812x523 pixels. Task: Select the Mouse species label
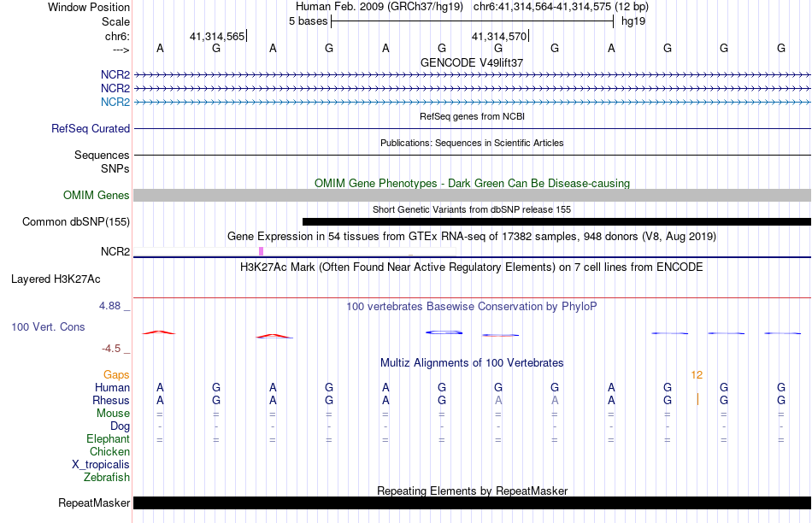point(113,414)
